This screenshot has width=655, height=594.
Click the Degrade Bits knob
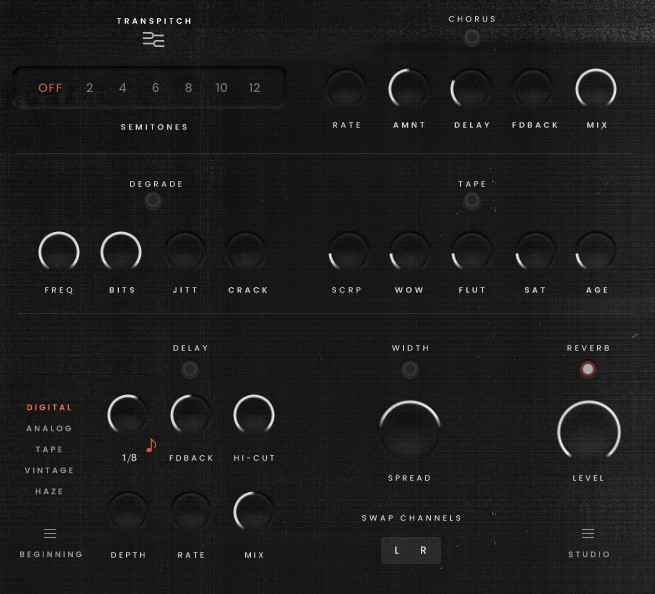point(121,252)
